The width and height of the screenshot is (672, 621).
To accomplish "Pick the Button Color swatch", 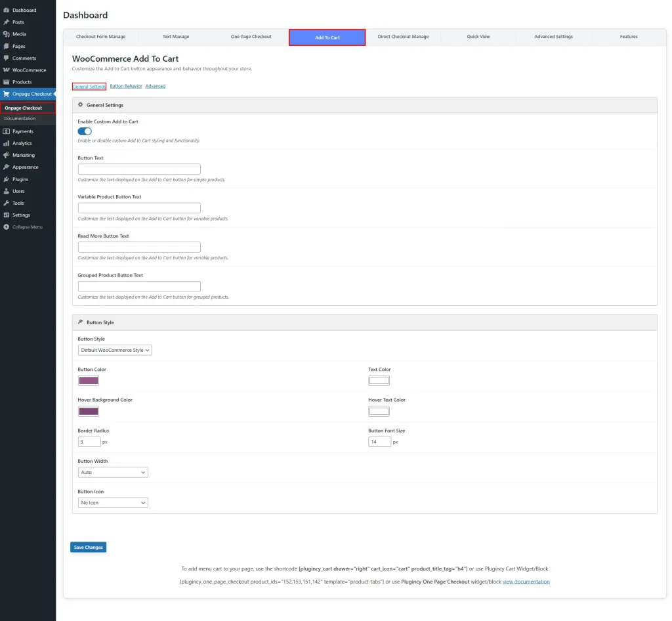I will pos(89,381).
